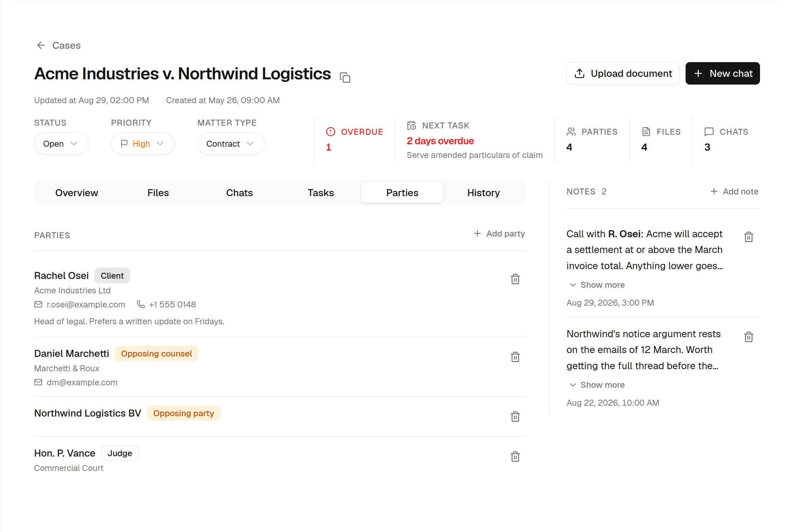This screenshot has width=793, height=532.
Task: Click the dm@example.com email address
Action: tap(82, 382)
